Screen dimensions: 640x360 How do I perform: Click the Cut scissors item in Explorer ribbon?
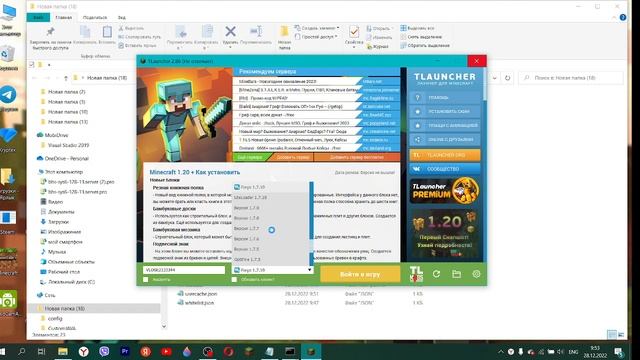[131, 28]
